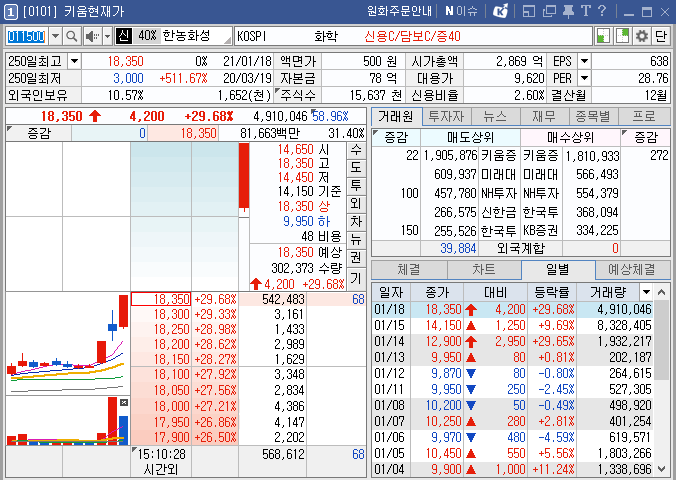Open the 거래량 column dropdown arrow

(x=646, y=292)
